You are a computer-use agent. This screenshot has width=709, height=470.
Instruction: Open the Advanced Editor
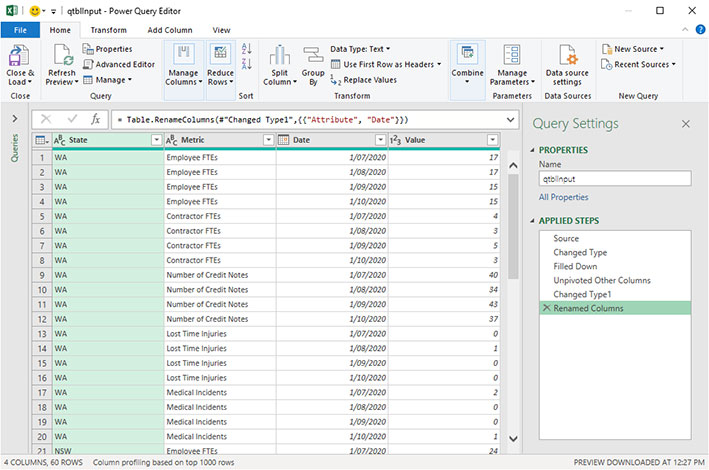pos(119,64)
